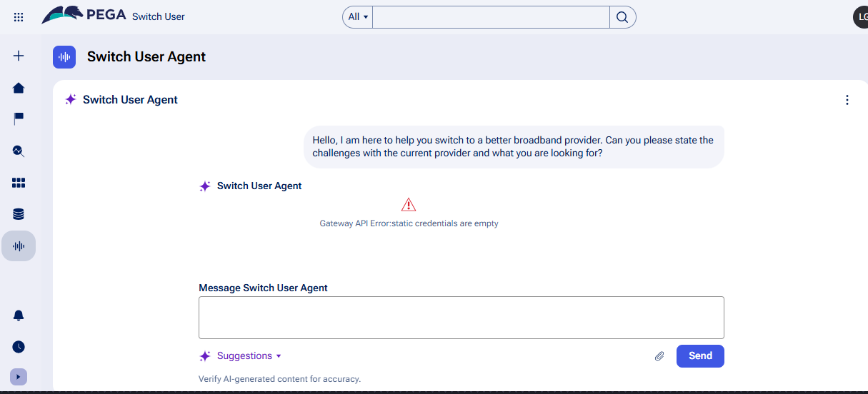
Task: Open the app launcher grid icon
Action: click(x=19, y=16)
